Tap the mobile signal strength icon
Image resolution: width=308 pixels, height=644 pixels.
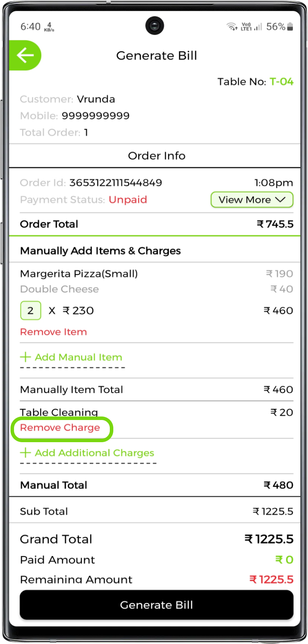(258, 26)
